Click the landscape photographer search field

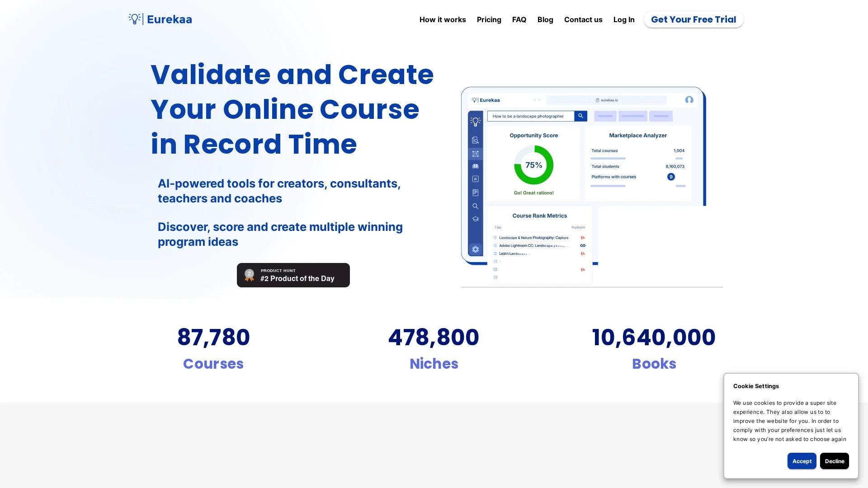tap(530, 116)
